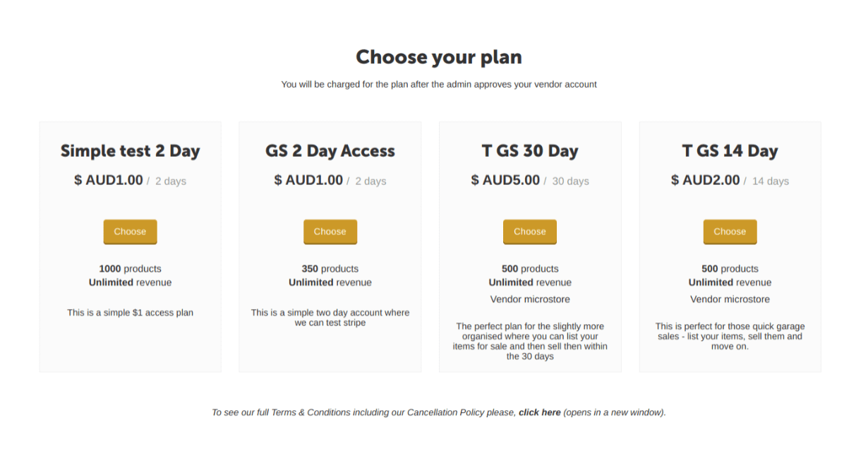Select the Simple test 2 Day plan card
Image resolution: width=868 pixels, height=461 pixels.
[130, 246]
